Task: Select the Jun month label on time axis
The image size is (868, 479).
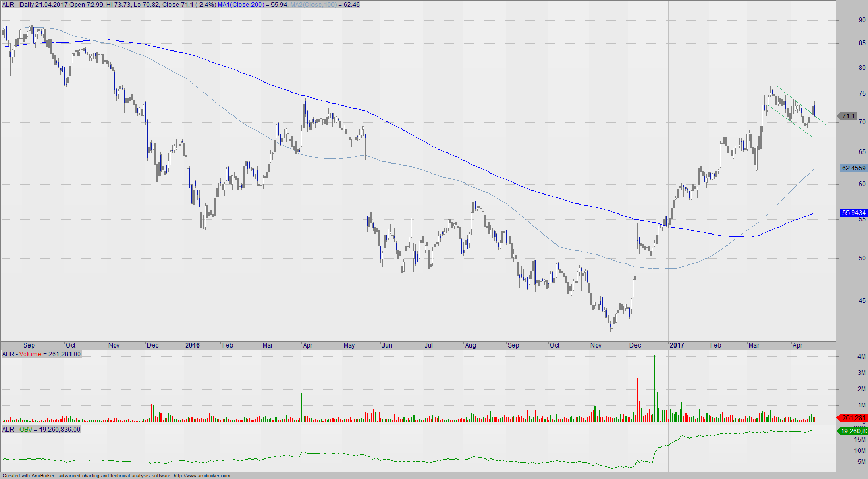Action: point(387,345)
